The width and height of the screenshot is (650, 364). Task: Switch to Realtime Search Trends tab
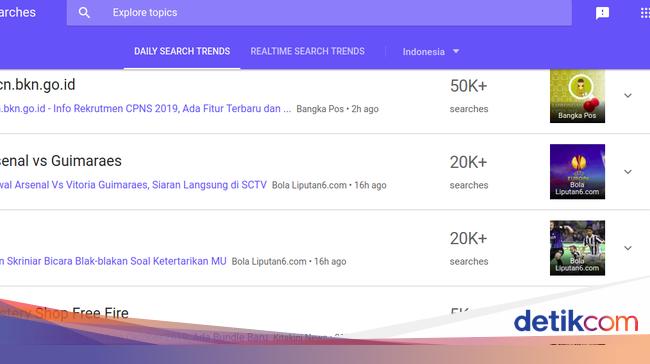[x=308, y=51]
